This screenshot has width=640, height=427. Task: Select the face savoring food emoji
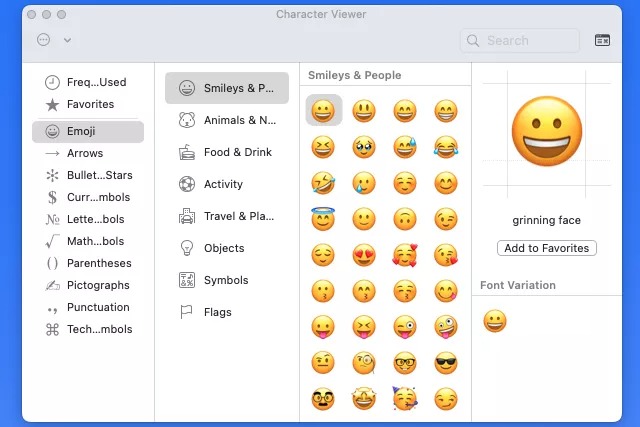click(446, 291)
